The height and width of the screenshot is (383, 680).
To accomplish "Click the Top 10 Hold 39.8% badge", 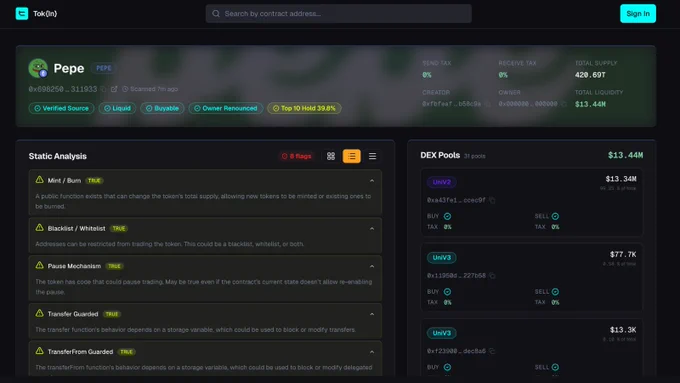I will 304,108.
